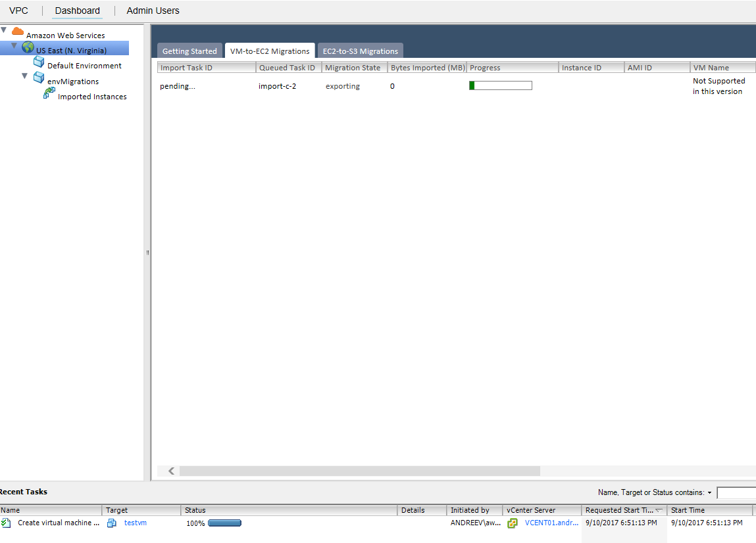
Task: Click the AMI ID column header
Action: 657,68
